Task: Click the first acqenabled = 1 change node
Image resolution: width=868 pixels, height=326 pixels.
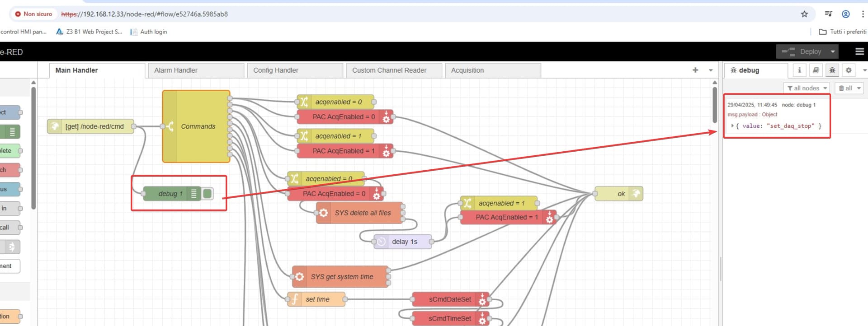Action: (x=335, y=136)
